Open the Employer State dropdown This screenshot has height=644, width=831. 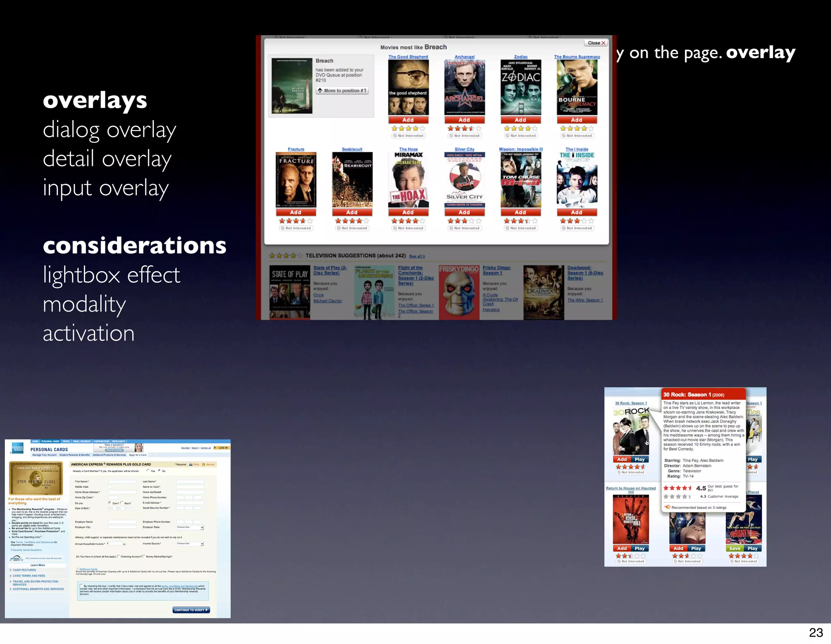pyautogui.click(x=190, y=527)
